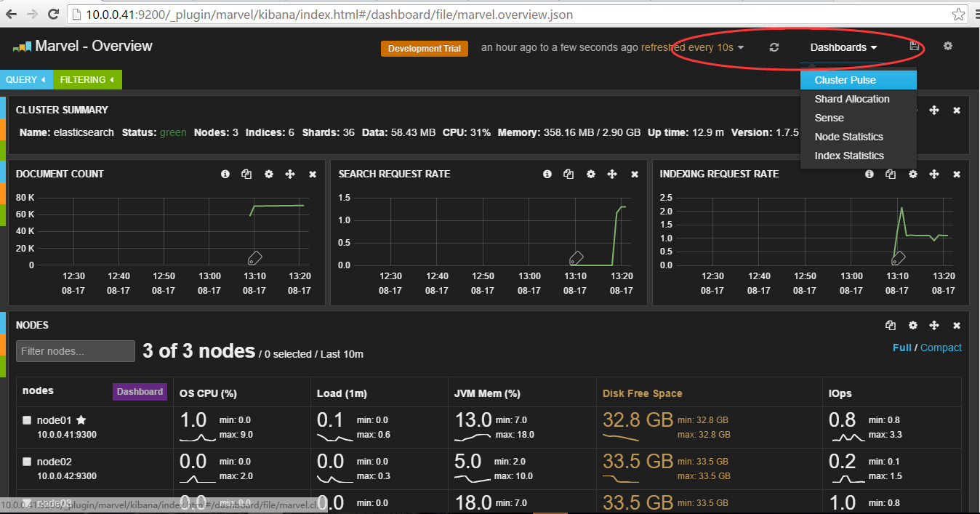Screen dimensions: 980x514
Task: Remove the Cluster Summary panel
Action: 957,111
